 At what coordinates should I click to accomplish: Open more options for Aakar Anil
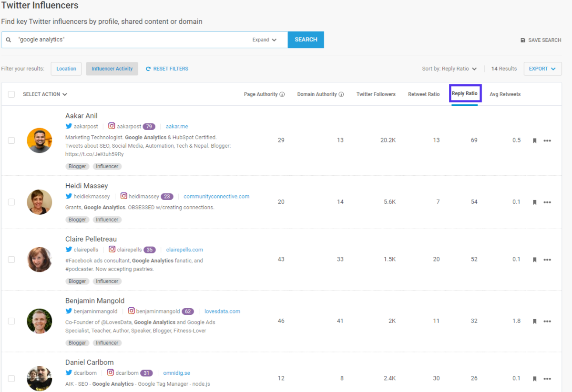point(547,141)
